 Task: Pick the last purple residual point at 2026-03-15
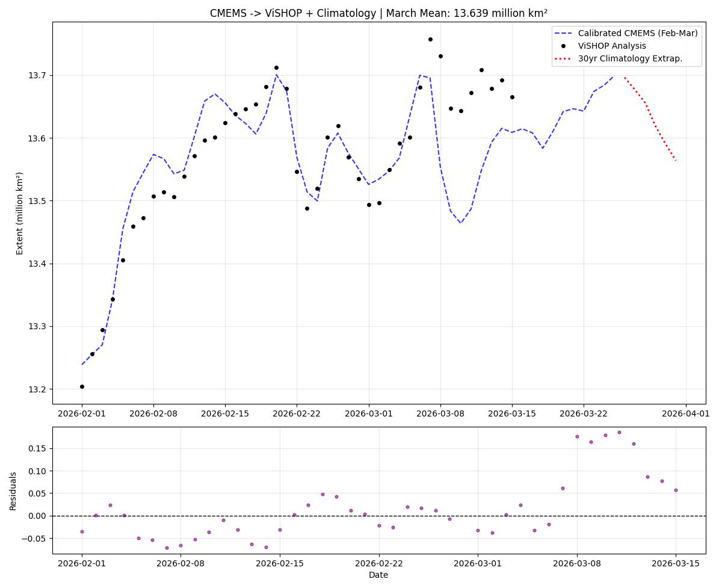pyautogui.click(x=676, y=490)
